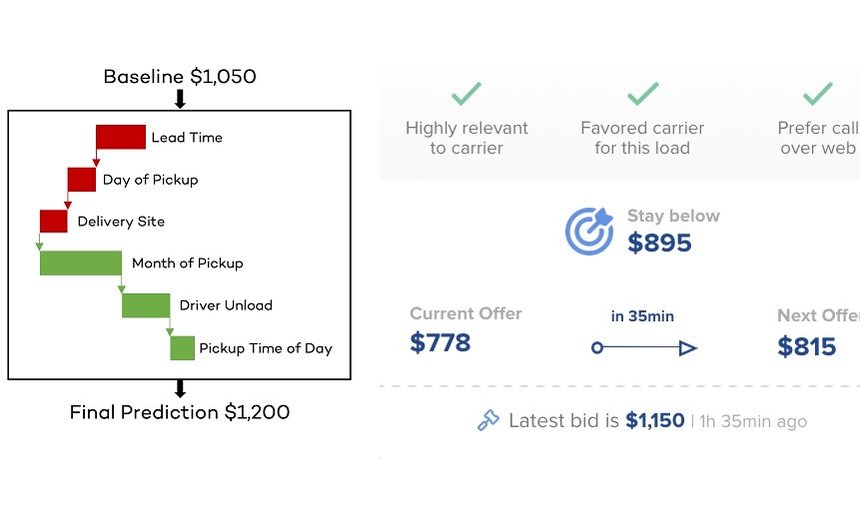Click the arrow line under in 35min
Viewport: 860px width, 517px height.
pyautogui.click(x=644, y=348)
